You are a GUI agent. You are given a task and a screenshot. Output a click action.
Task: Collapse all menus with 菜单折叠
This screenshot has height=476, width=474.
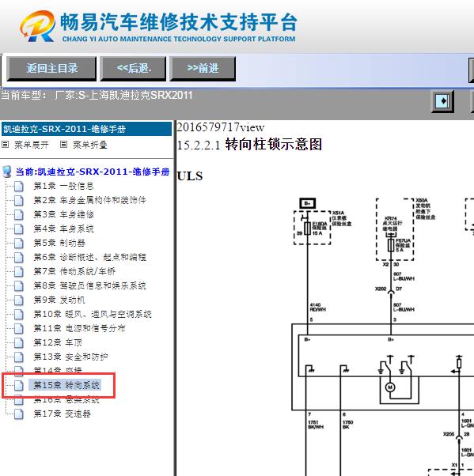point(90,145)
